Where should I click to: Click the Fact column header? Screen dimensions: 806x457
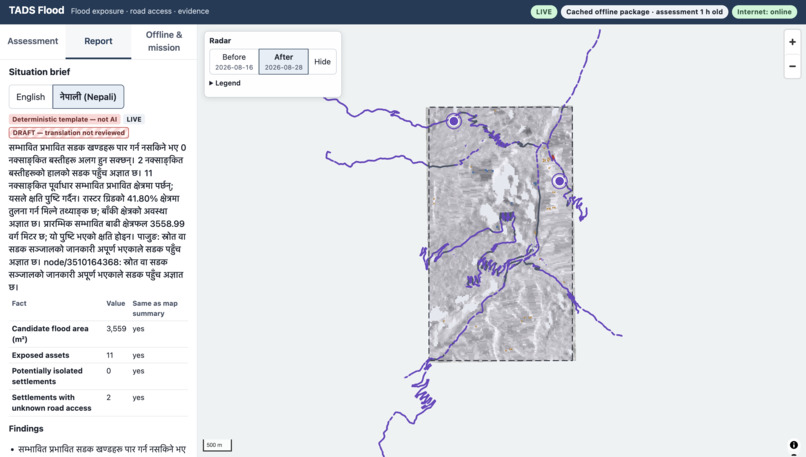pyautogui.click(x=19, y=303)
